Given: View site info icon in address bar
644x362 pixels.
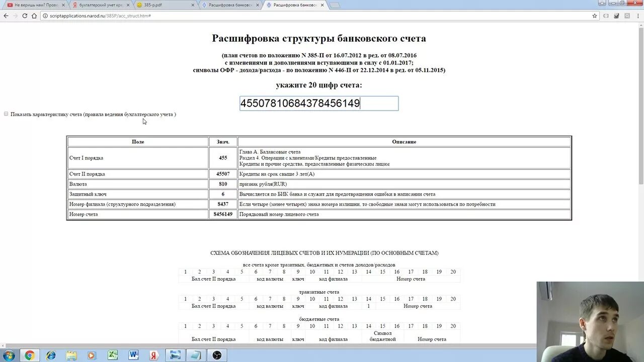Looking at the screenshot, I should point(44,16).
